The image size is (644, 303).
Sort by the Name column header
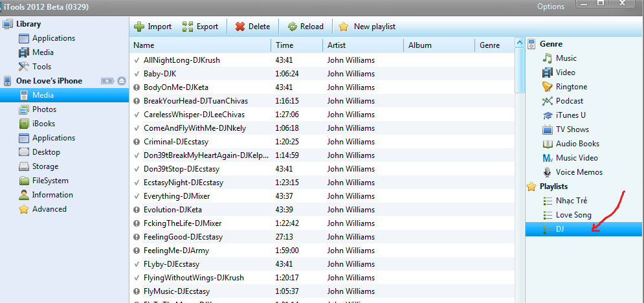(x=201, y=45)
